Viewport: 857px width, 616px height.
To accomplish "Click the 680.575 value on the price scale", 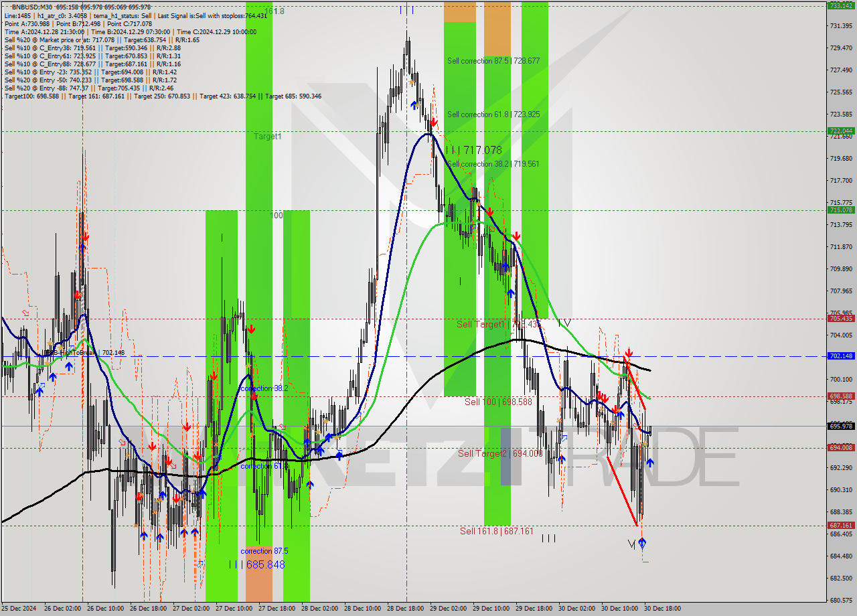I will point(841,600).
